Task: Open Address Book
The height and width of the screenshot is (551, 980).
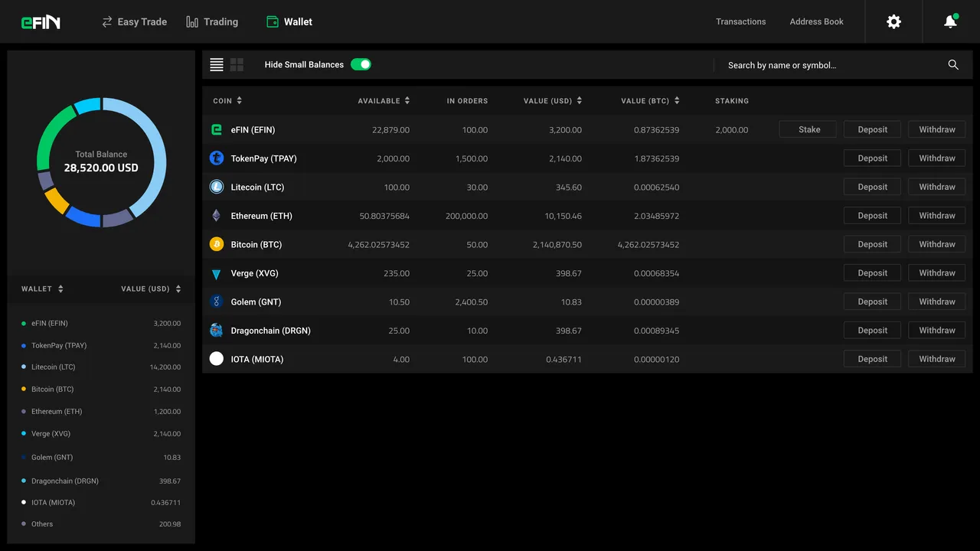Action: coord(816,21)
